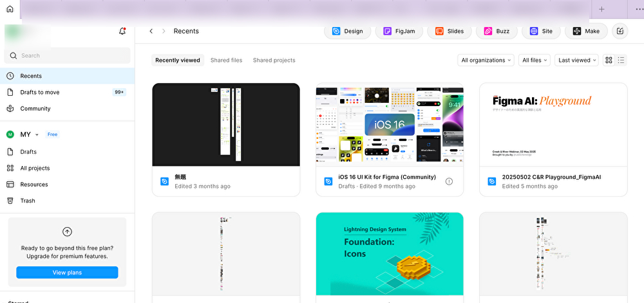
Task: Open the three-dot overflow menu in the tab bar
Action: 639,9
